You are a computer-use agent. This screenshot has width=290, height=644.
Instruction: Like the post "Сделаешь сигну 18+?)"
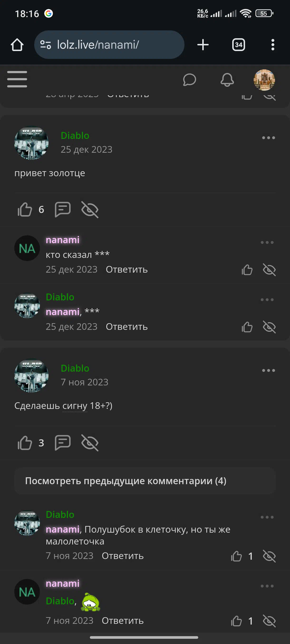(x=25, y=443)
